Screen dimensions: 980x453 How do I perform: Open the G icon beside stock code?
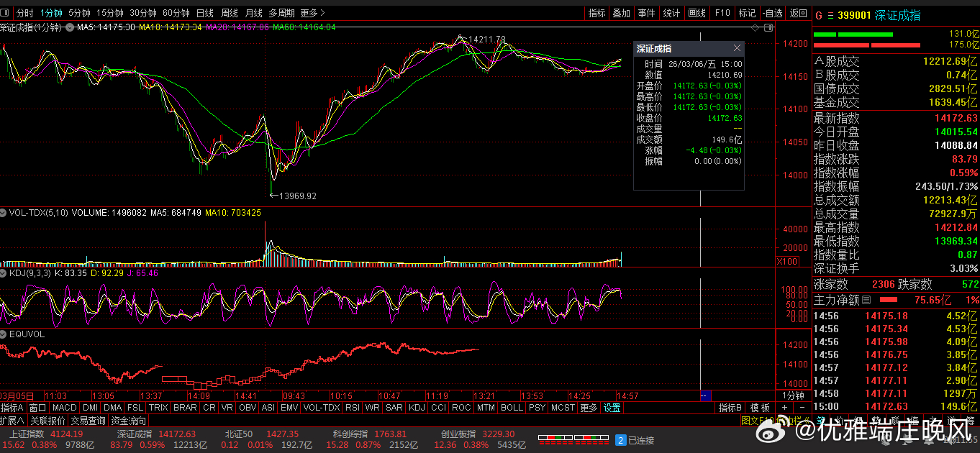[819, 15]
